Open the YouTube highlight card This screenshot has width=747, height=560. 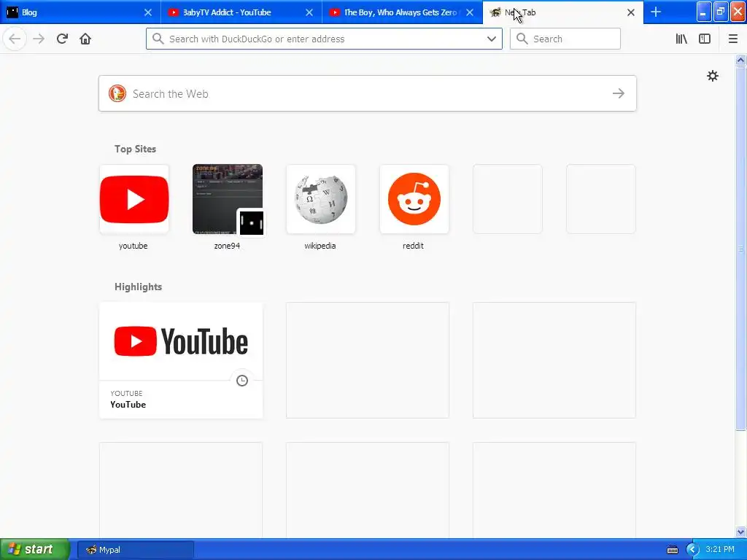click(x=181, y=360)
